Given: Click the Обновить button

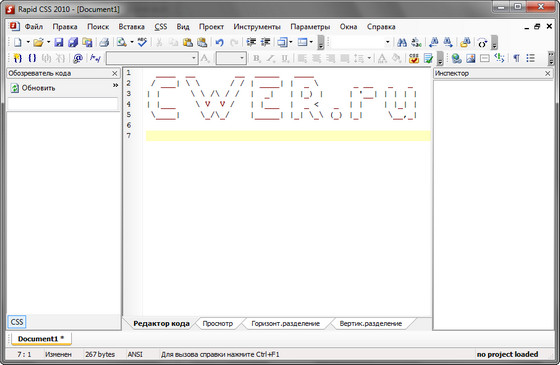Looking at the screenshot, I should [x=33, y=88].
